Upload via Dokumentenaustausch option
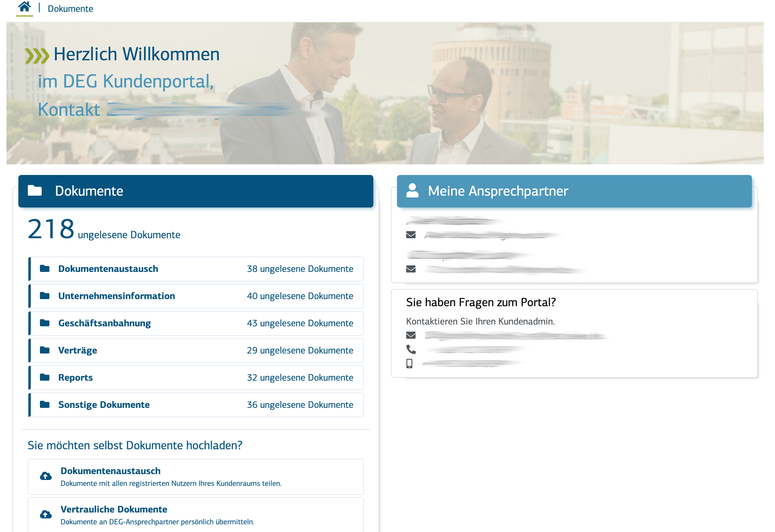Image resolution: width=775 pixels, height=532 pixels. pyautogui.click(x=196, y=477)
